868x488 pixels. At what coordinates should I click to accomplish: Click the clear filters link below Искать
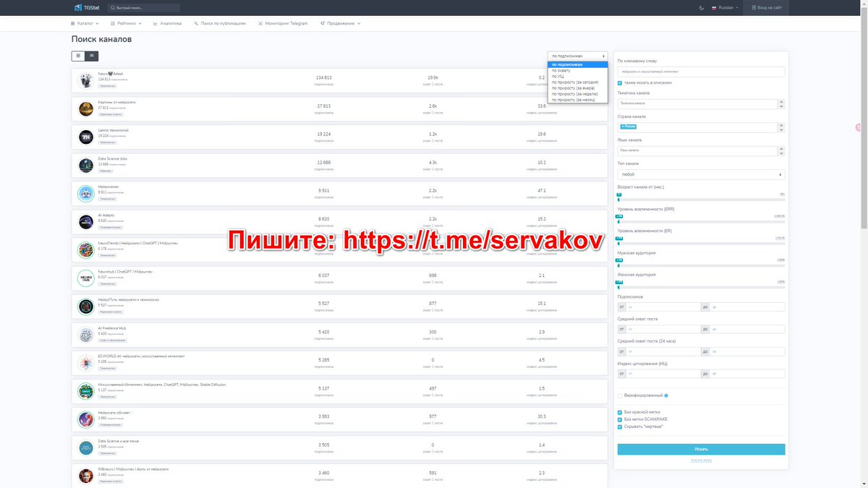(x=701, y=460)
